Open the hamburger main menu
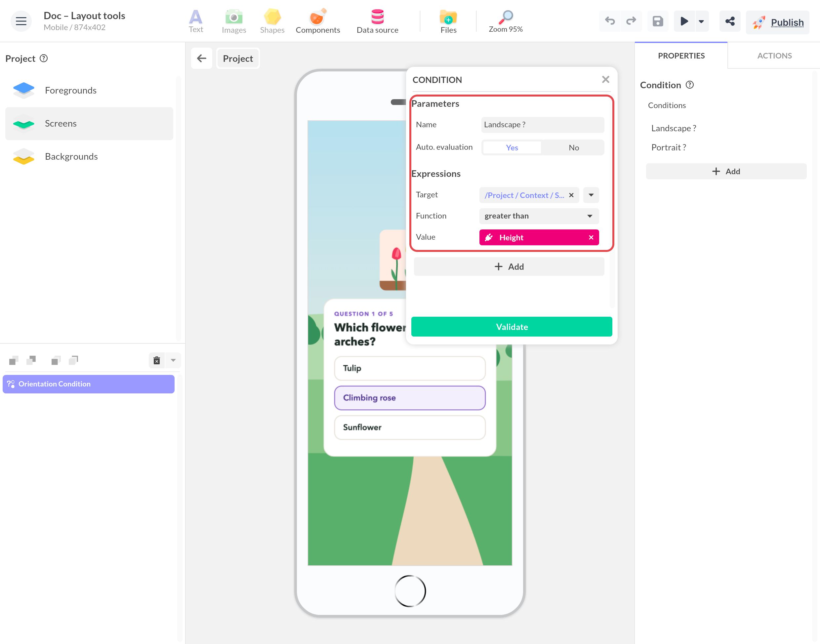The width and height of the screenshot is (820, 644). [21, 21]
